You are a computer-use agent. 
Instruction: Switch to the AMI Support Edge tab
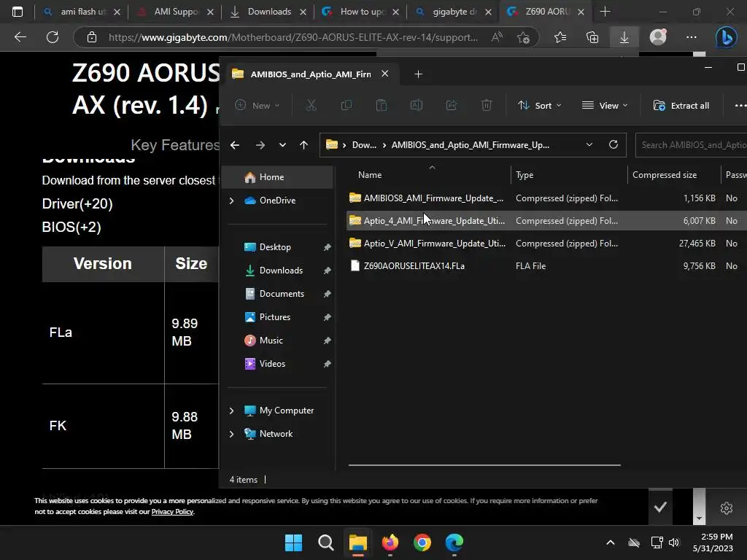177,12
